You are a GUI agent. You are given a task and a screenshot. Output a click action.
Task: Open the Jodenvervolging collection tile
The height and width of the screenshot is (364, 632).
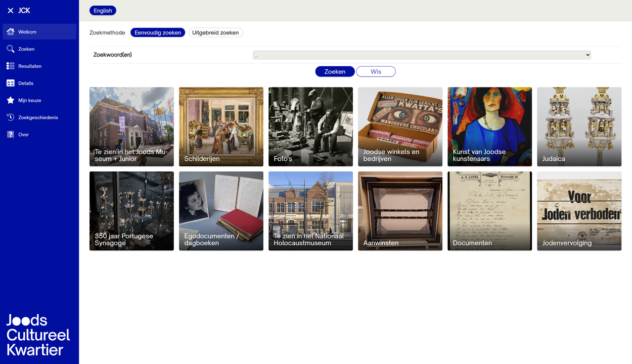[579, 211]
